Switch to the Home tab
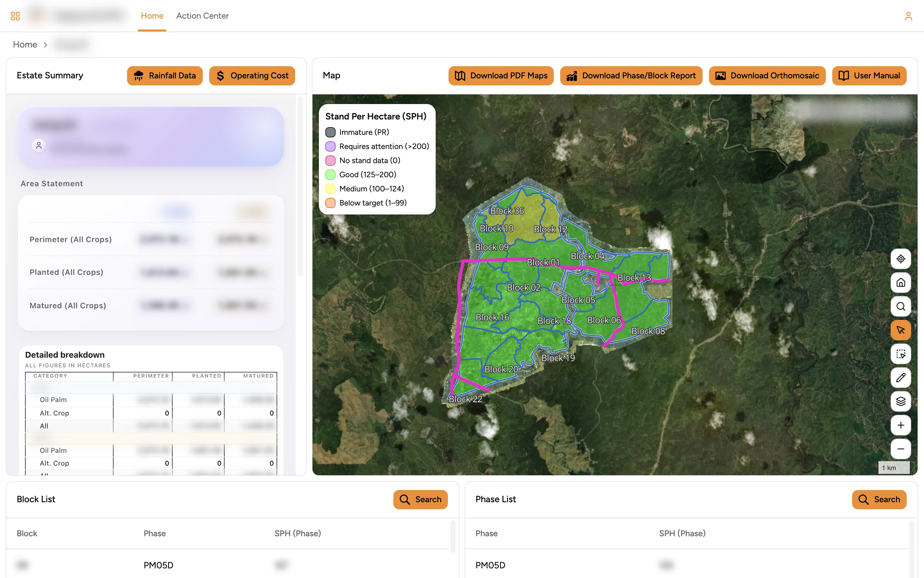Viewport: 924px width, 578px height. (152, 16)
